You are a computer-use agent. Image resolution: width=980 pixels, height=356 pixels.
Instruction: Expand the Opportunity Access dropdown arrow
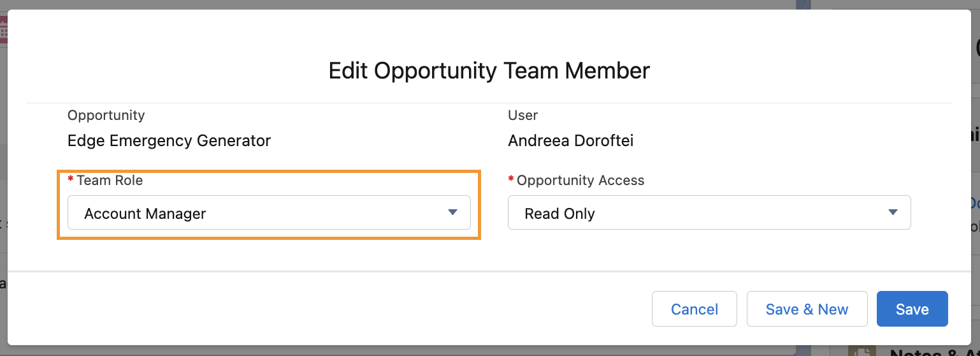pos(893,212)
